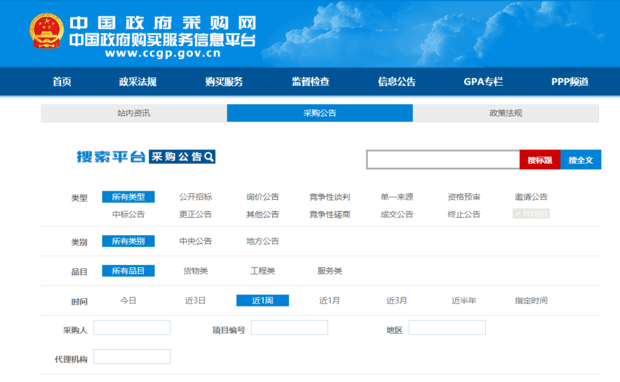Click the magnifier icon beside 采购公告

210,157
